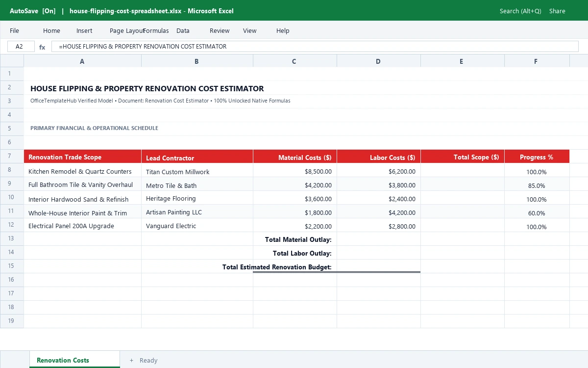Select column B header
This screenshot has width=588, height=368.
point(197,61)
